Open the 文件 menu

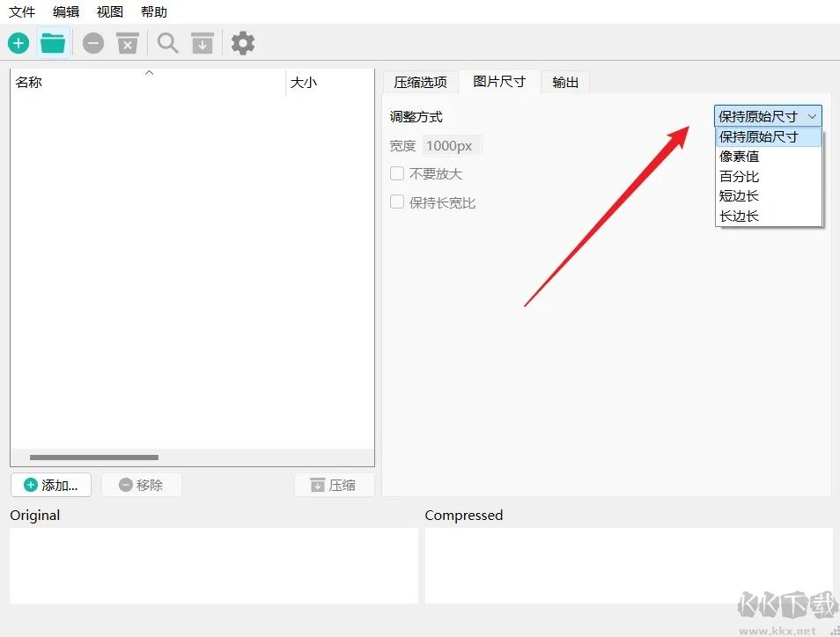click(x=22, y=11)
